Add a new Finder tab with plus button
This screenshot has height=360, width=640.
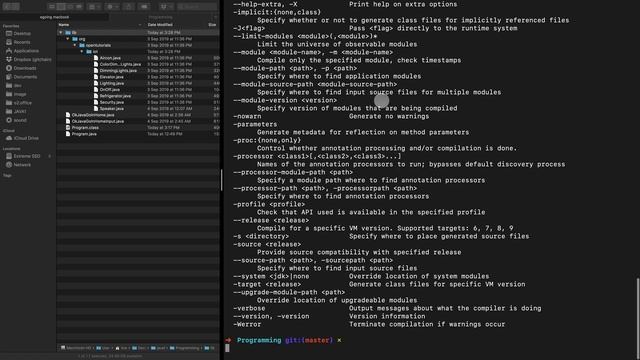216,17
